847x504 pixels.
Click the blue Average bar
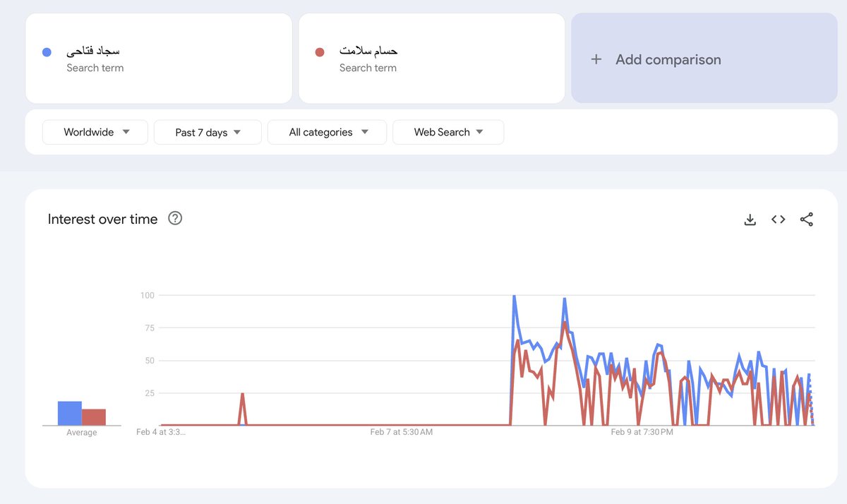pos(69,413)
